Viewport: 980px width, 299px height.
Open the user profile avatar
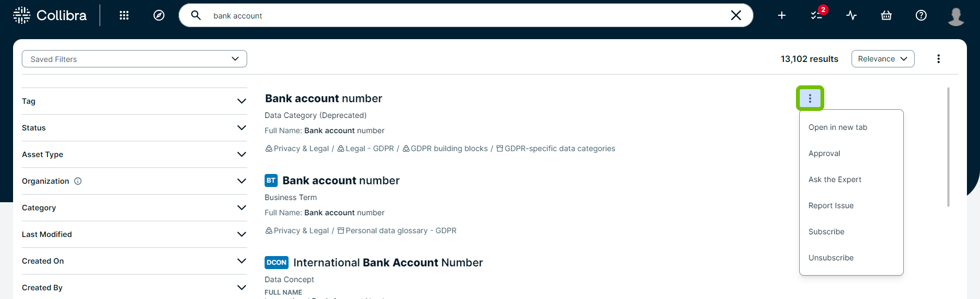click(x=956, y=16)
